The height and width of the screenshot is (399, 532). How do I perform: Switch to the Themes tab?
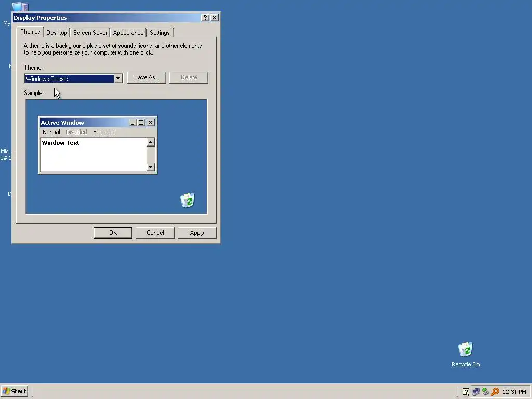point(30,32)
